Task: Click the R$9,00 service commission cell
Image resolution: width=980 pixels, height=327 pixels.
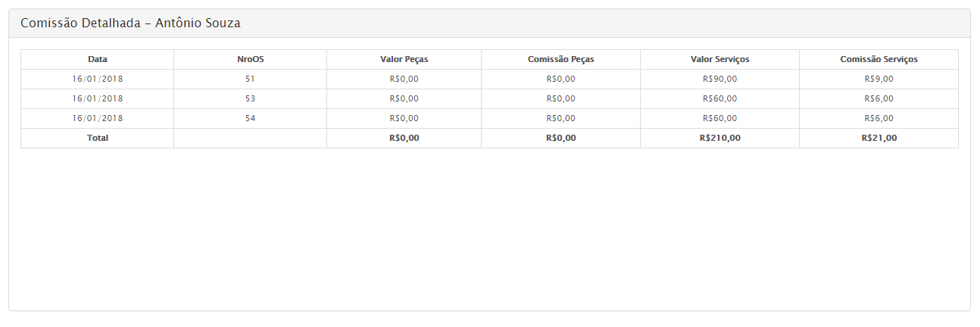Action: [x=879, y=79]
